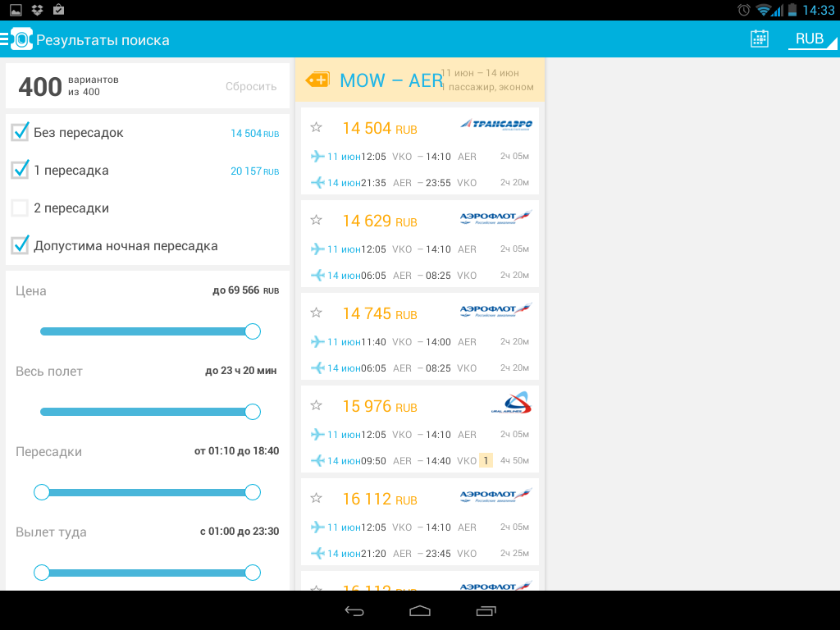Tap 'с 01:00 до 23:30' departure range

tap(240, 532)
